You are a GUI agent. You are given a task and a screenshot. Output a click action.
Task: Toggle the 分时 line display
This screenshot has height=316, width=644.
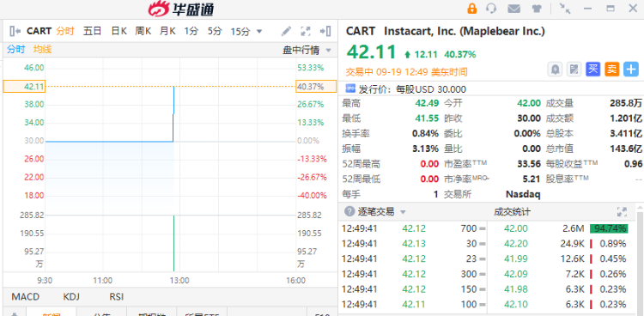click(16, 50)
